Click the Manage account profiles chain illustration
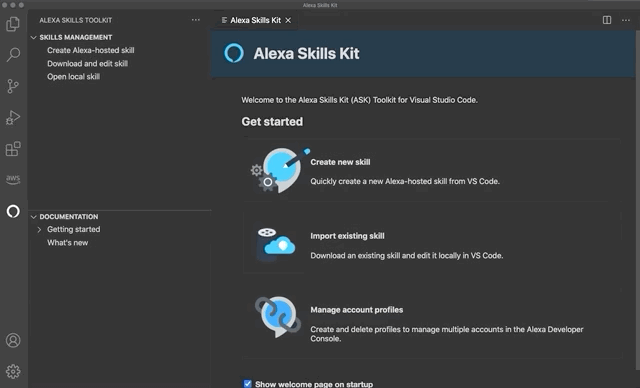Screen dimensions: 640x388 point(278,317)
